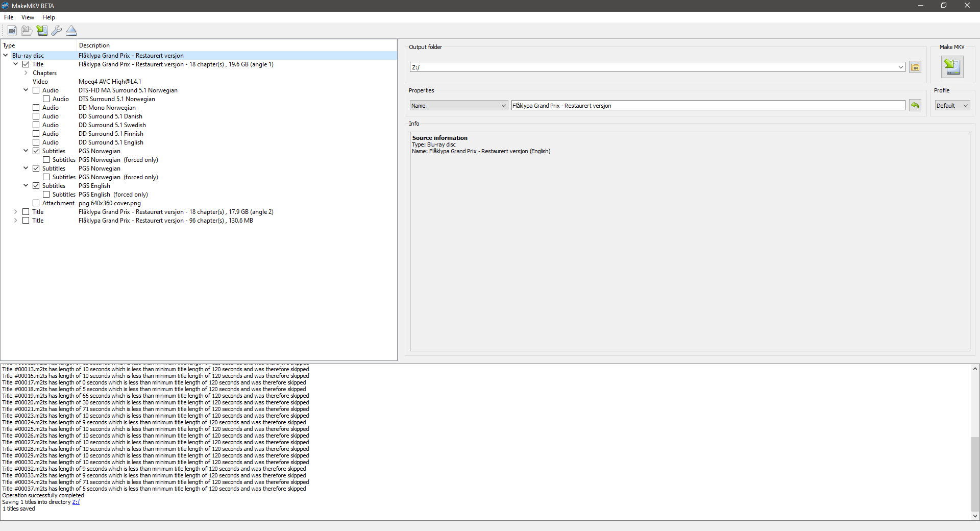Browse output folder with the folder icon
Screen dimensions: 980x531
915,67
